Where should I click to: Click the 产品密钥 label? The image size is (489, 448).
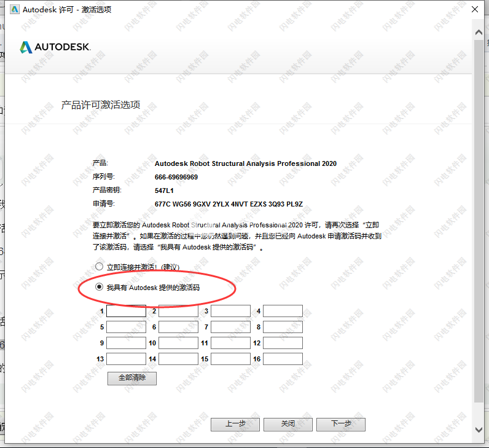point(107,190)
